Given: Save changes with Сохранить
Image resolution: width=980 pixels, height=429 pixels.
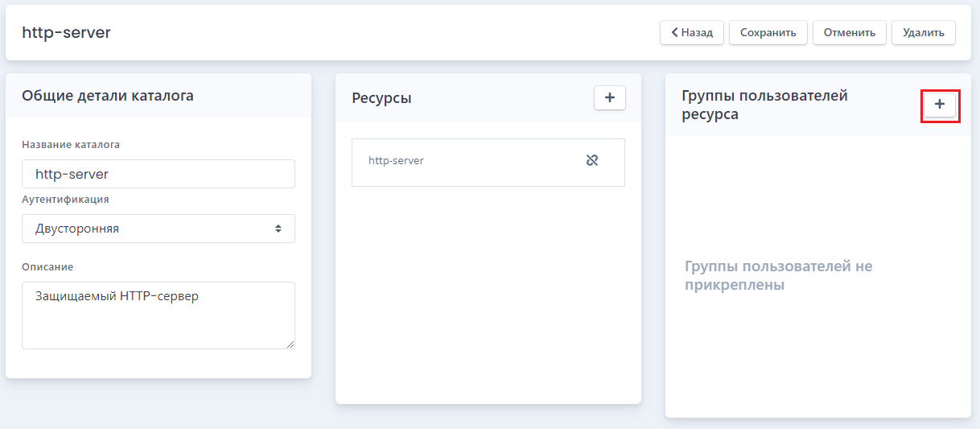Looking at the screenshot, I should coord(768,33).
